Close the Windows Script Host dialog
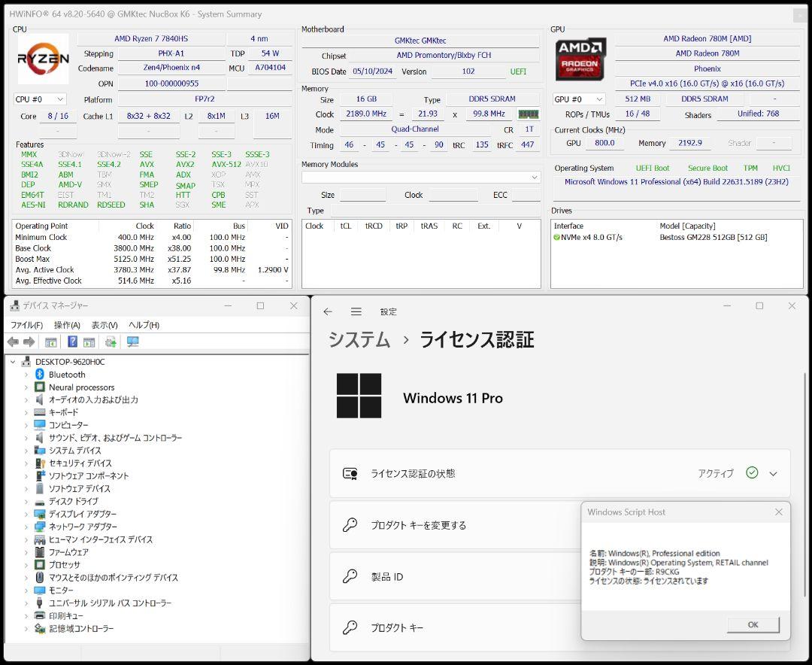The height and width of the screenshot is (665, 812). (x=778, y=512)
